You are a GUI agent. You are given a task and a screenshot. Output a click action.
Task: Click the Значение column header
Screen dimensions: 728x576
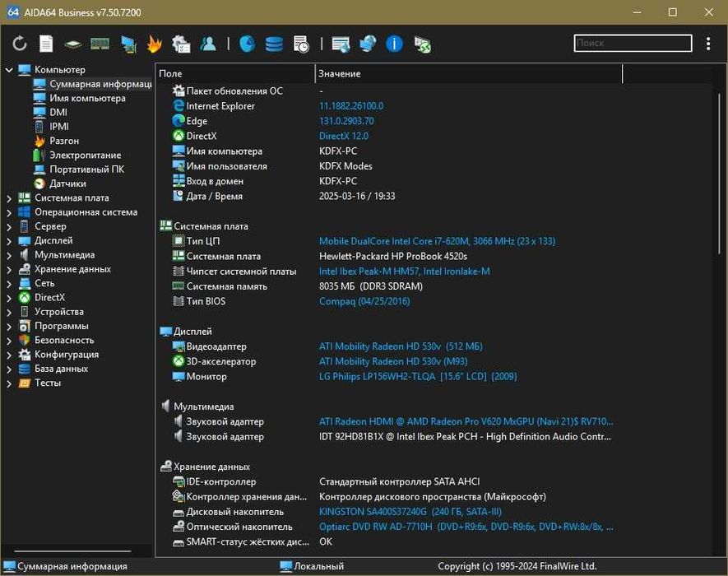click(x=340, y=74)
